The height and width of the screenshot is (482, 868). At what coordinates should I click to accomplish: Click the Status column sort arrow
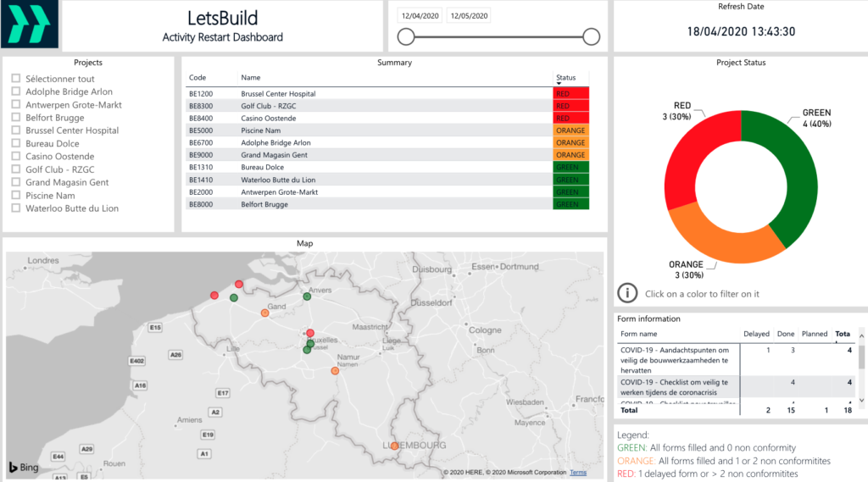click(x=559, y=84)
